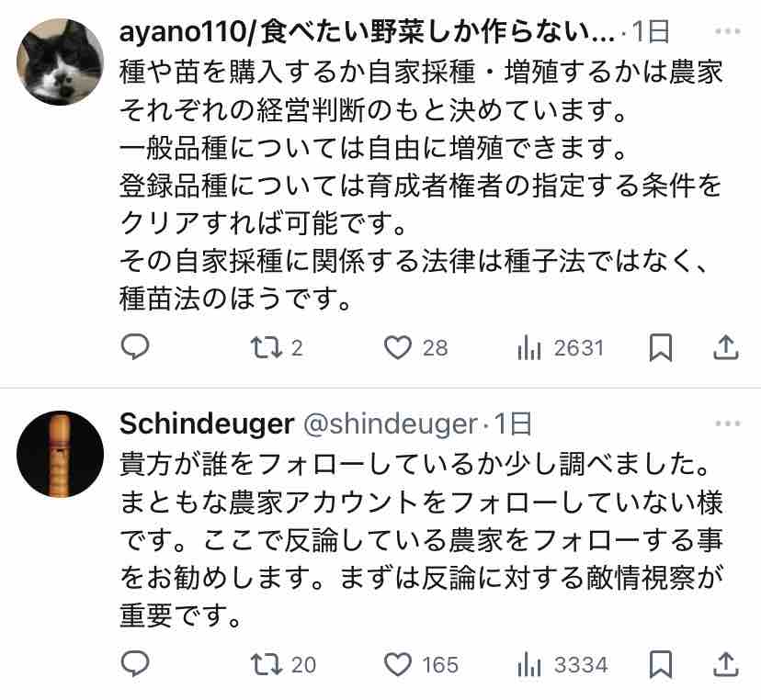The height and width of the screenshot is (700, 761).
Task: Like the tweet with 165 likes
Action: point(396,663)
